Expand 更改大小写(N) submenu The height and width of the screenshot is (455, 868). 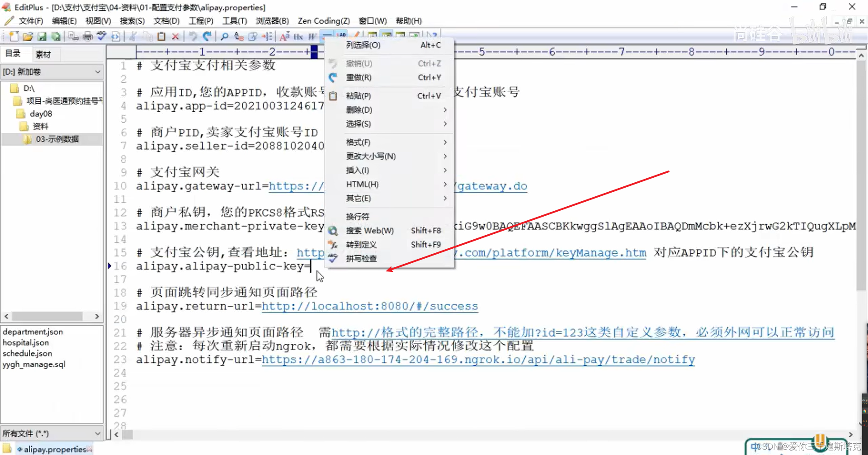click(x=390, y=156)
